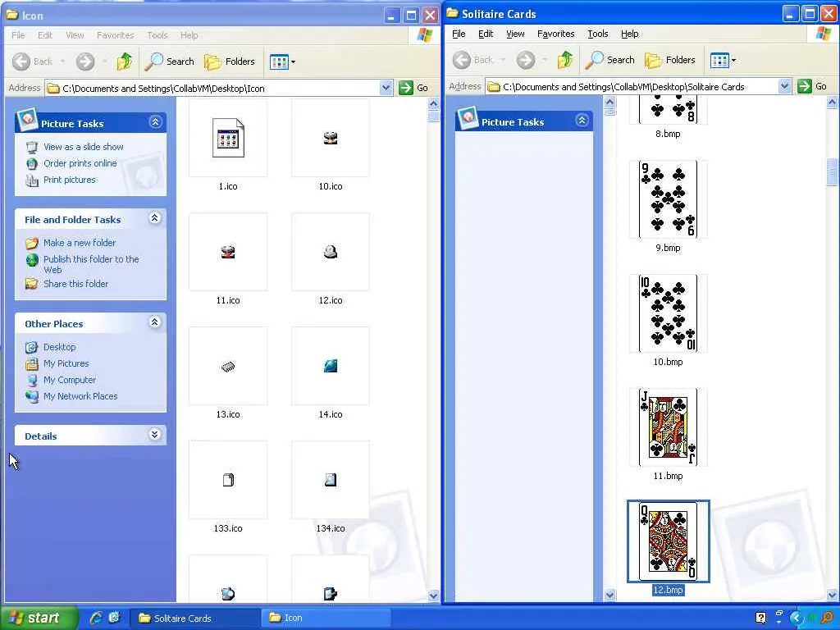840x630 pixels.
Task: Toggle Folders pane in Solitaire Cards window
Action: click(670, 60)
